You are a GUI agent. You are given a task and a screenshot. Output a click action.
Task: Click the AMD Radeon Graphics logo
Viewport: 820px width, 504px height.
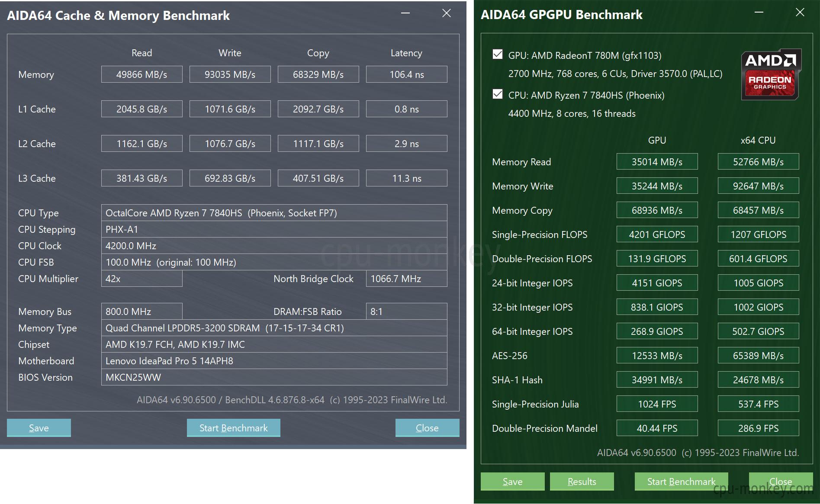coord(771,74)
